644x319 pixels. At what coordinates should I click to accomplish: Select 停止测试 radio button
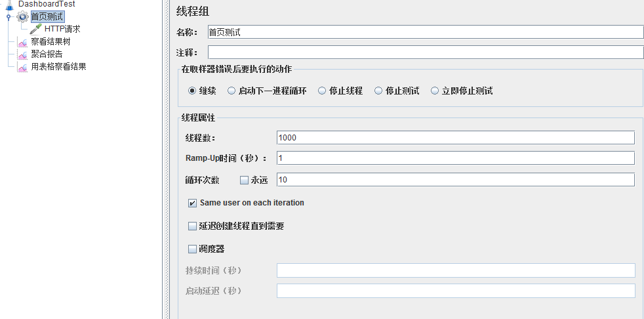(x=378, y=91)
